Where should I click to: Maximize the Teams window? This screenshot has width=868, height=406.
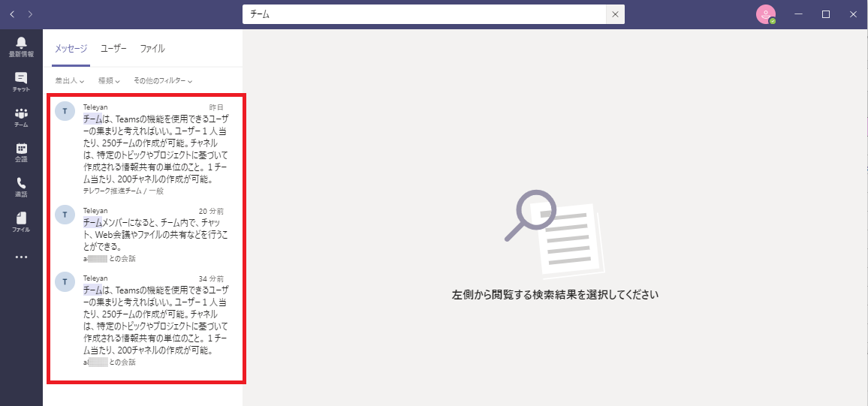point(826,14)
